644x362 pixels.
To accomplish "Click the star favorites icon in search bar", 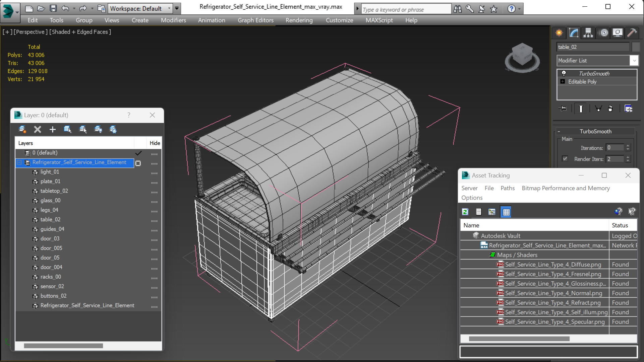I will click(493, 9).
